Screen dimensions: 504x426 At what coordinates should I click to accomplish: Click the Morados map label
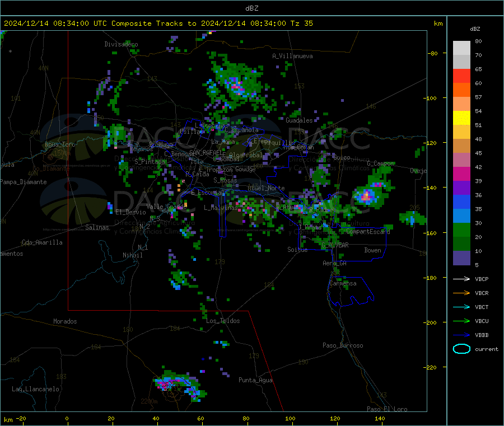(x=65, y=321)
